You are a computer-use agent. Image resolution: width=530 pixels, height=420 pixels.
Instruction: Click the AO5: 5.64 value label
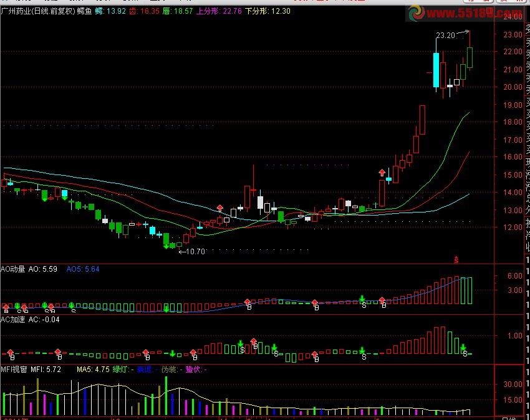coord(83,269)
